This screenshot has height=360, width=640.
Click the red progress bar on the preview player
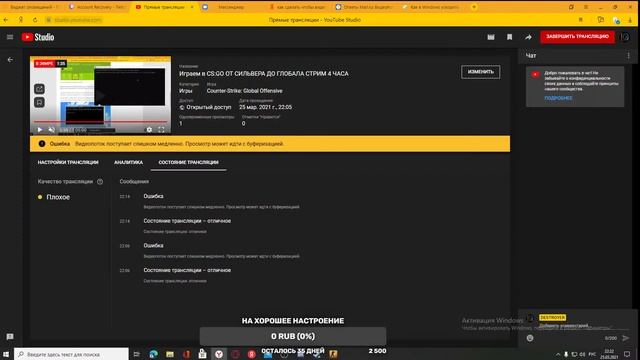tap(100, 122)
